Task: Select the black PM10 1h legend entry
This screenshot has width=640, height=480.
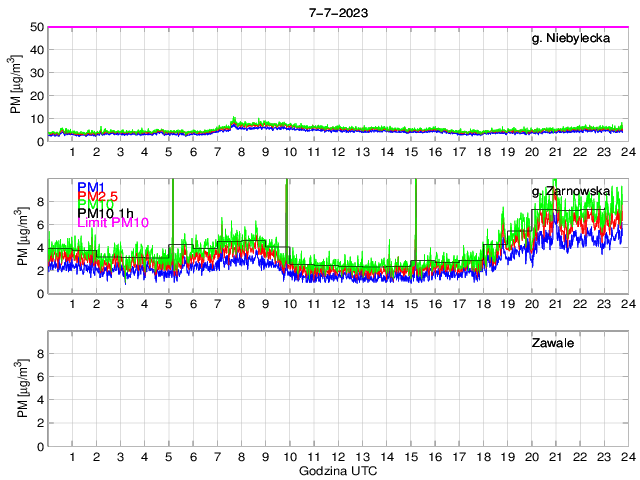Action: point(105,212)
